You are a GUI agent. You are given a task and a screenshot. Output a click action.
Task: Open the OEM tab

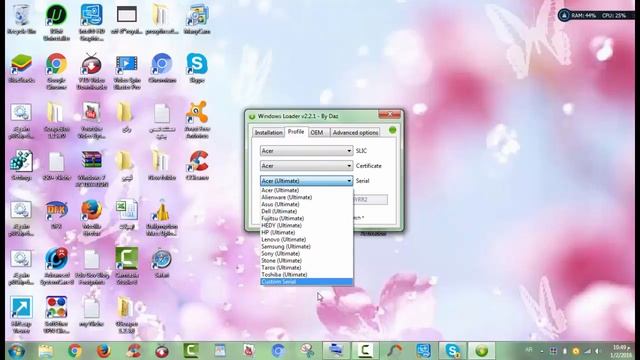click(x=317, y=133)
